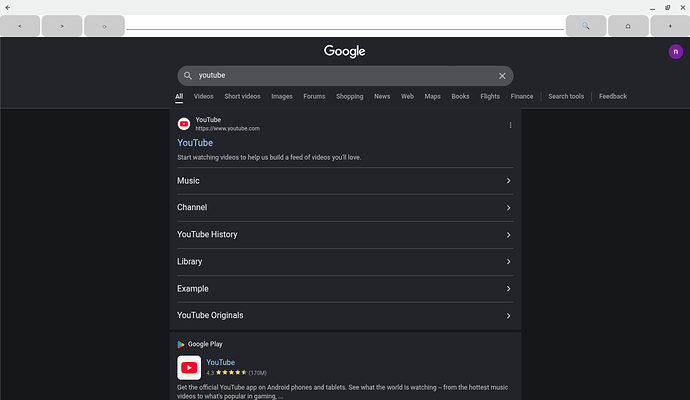Open the purple account avatar
The image size is (690, 400).
pos(675,51)
